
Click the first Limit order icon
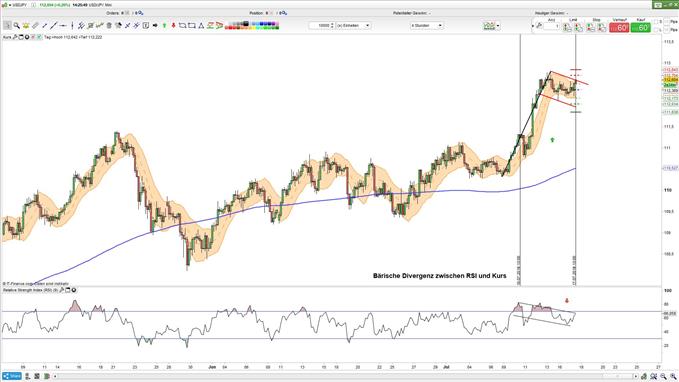[567, 27]
